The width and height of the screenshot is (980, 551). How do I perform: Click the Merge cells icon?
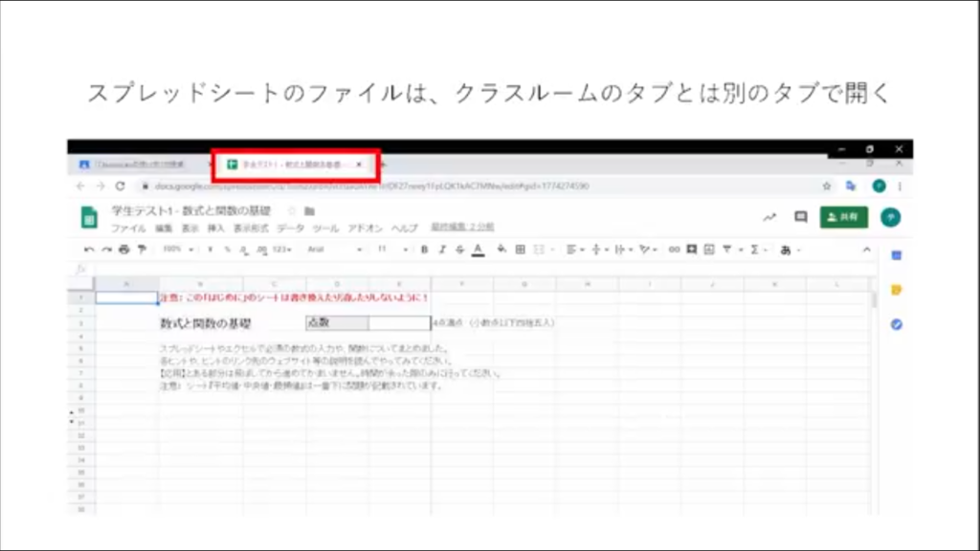539,250
